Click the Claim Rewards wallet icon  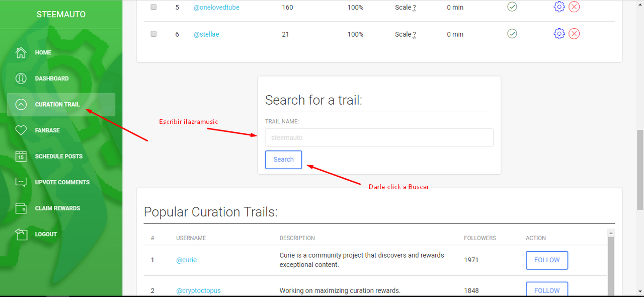(21, 208)
